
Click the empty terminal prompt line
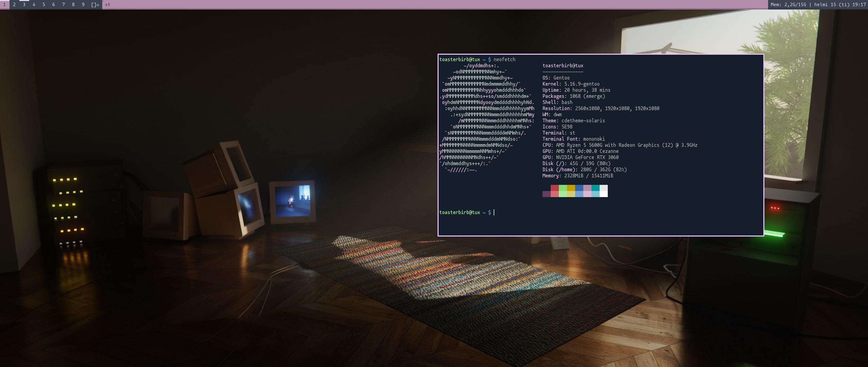pos(467,212)
